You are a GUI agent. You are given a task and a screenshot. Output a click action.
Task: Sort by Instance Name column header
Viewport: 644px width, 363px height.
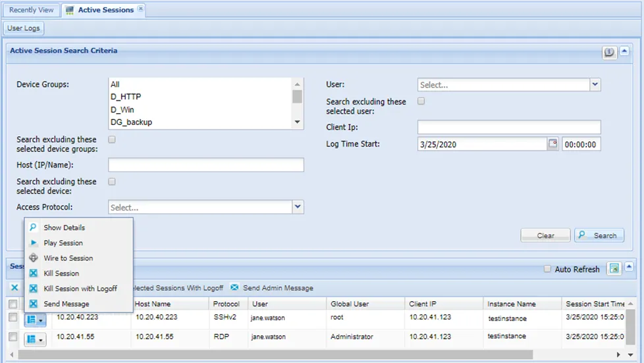(x=522, y=304)
